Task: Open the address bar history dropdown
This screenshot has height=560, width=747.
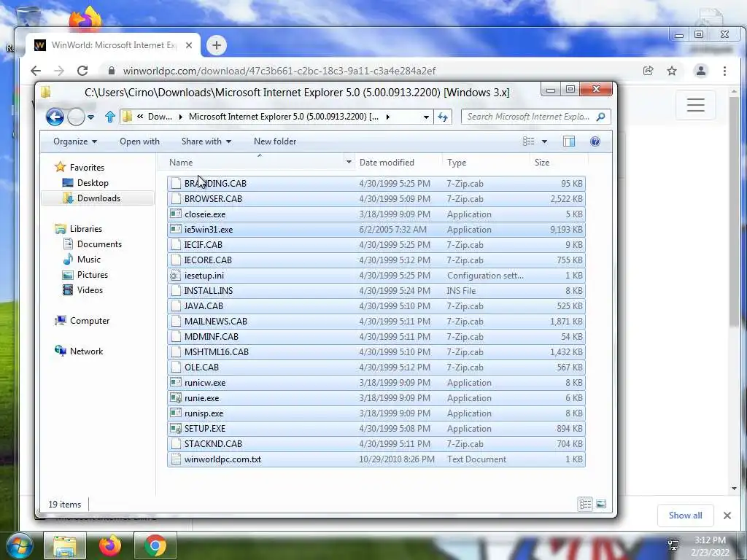Action: point(426,117)
